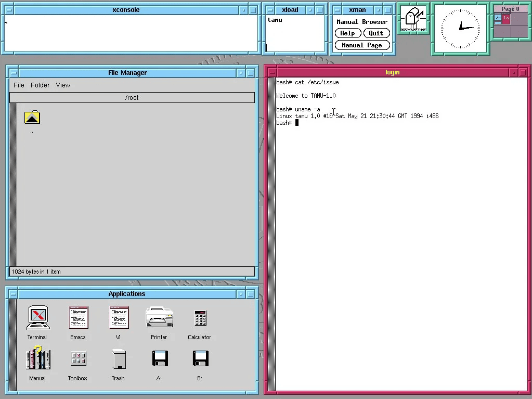Open Folder menu in File Manager
The image size is (532, 399).
(x=40, y=85)
